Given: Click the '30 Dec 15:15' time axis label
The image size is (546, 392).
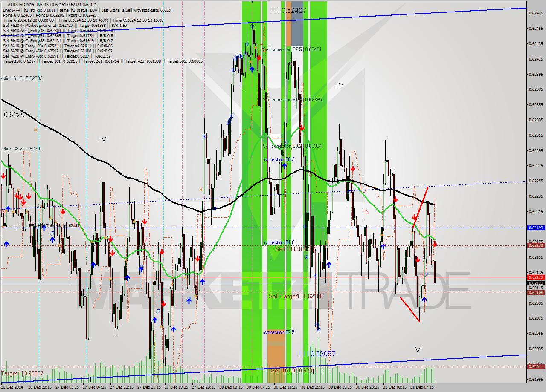Looking at the screenshot, I should (x=312, y=387).
